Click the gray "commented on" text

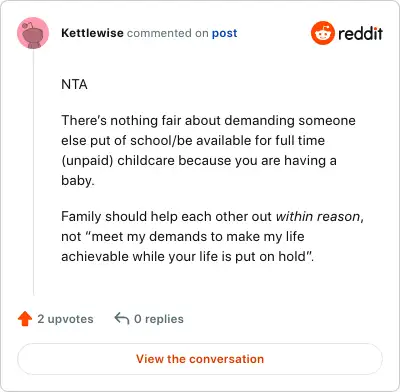point(168,33)
